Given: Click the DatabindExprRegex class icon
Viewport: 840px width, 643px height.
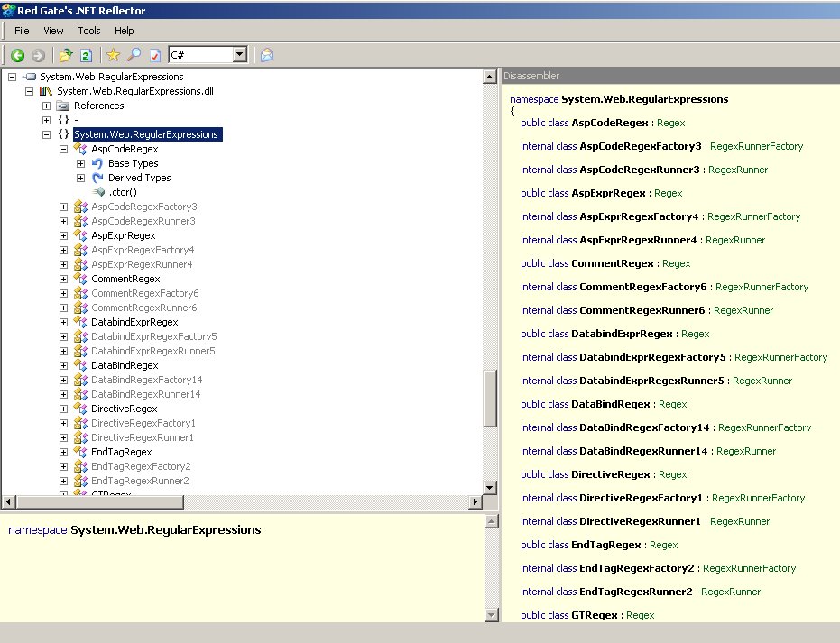Looking at the screenshot, I should click(80, 322).
